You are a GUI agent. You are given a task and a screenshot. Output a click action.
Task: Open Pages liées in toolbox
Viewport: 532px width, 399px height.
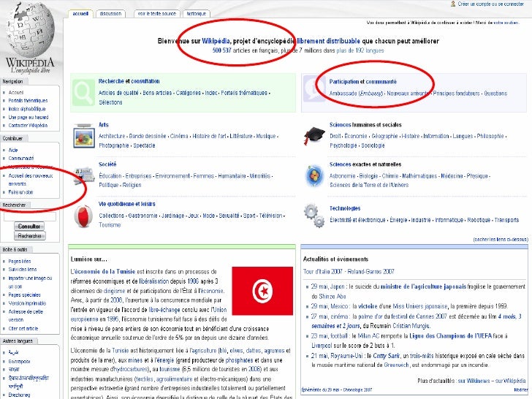pyautogui.click(x=19, y=262)
